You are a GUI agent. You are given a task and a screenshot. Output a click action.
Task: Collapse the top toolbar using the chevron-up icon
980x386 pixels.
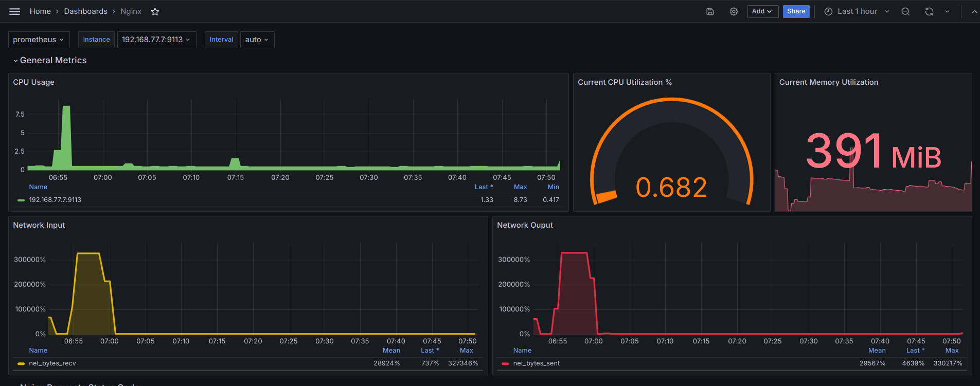(974, 11)
